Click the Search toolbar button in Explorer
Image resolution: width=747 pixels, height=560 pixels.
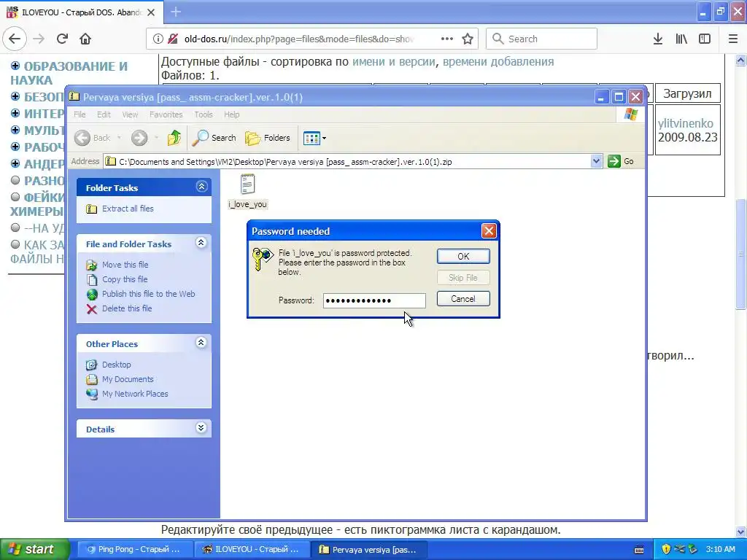coord(214,138)
